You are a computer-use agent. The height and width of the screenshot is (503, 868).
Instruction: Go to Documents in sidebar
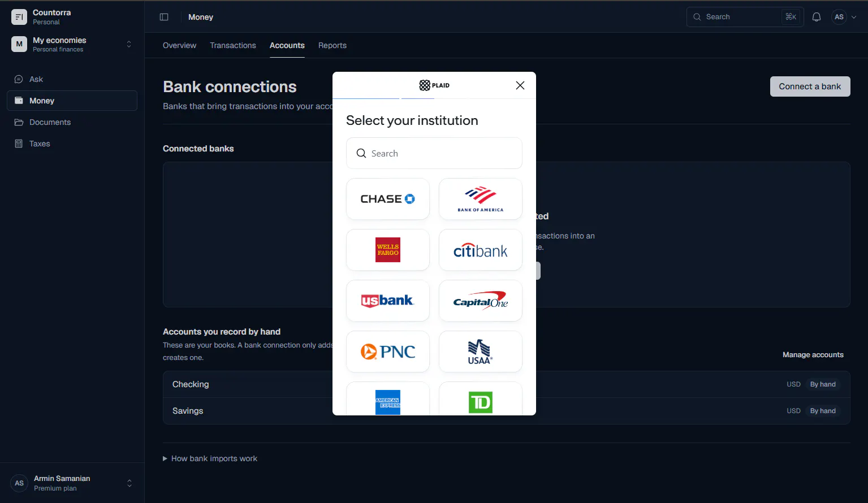coord(72,122)
